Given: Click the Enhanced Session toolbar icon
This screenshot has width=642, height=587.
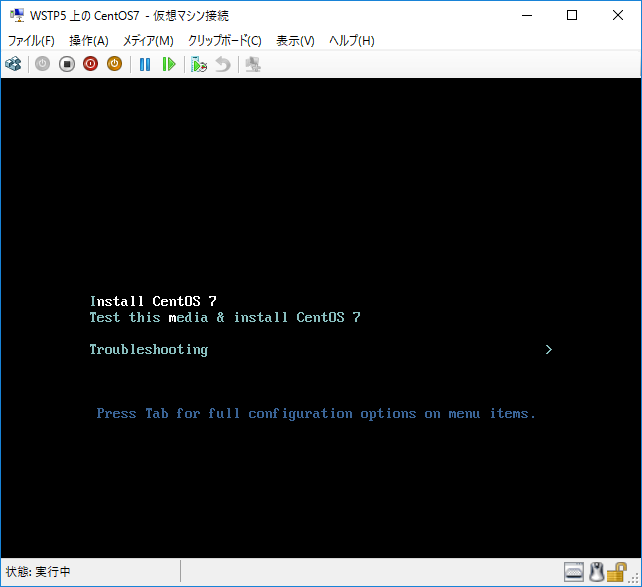Looking at the screenshot, I should pos(253,64).
